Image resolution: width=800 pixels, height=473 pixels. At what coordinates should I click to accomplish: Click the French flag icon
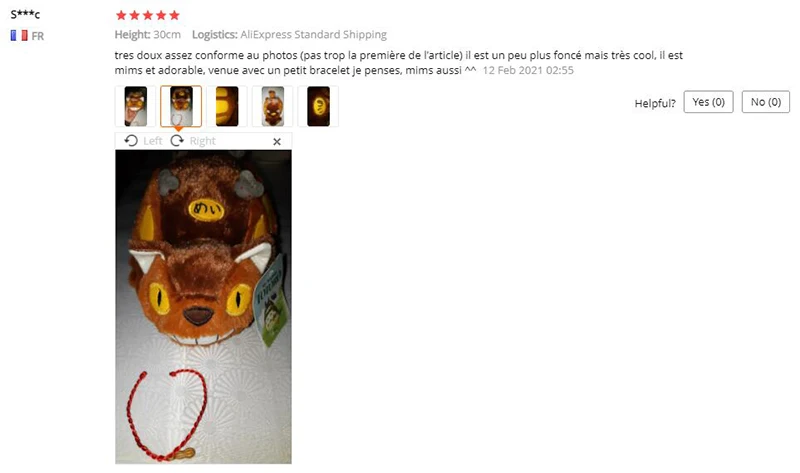coord(19,36)
